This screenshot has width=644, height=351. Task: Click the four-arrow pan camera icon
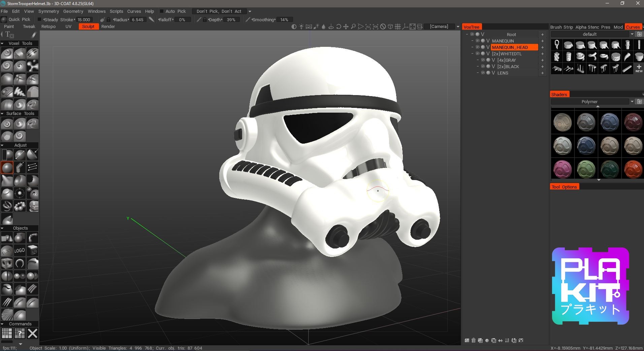[x=346, y=27]
